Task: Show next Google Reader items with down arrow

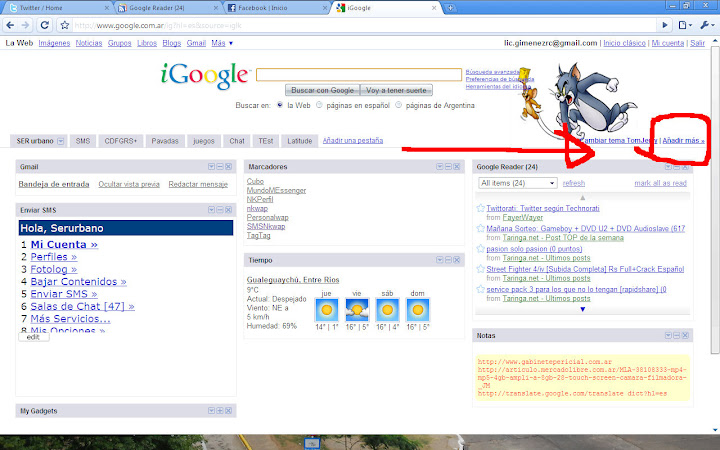Action: pyautogui.click(x=583, y=309)
